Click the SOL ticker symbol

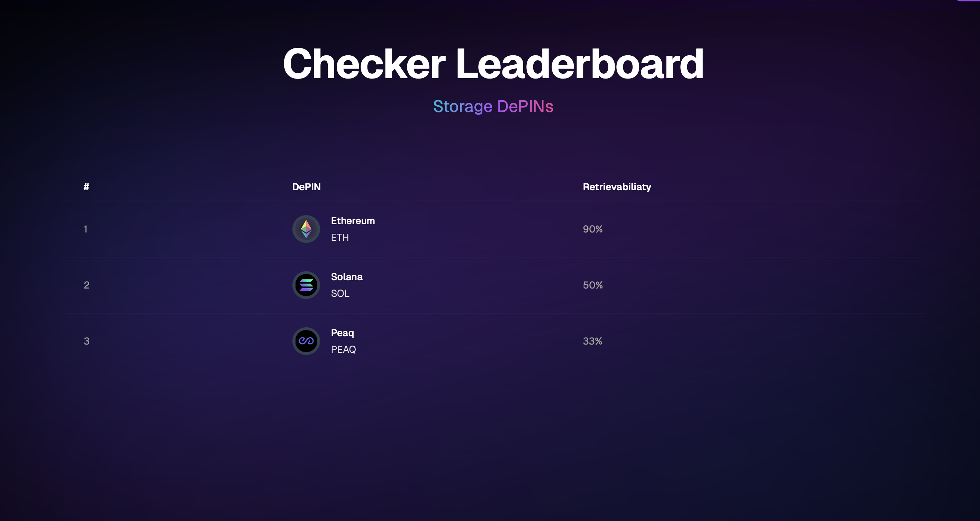340,293
